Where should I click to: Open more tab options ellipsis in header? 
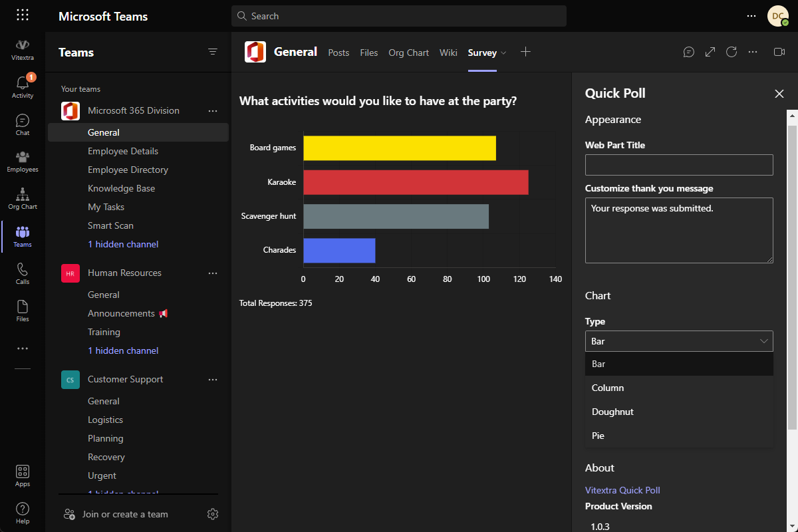point(753,52)
